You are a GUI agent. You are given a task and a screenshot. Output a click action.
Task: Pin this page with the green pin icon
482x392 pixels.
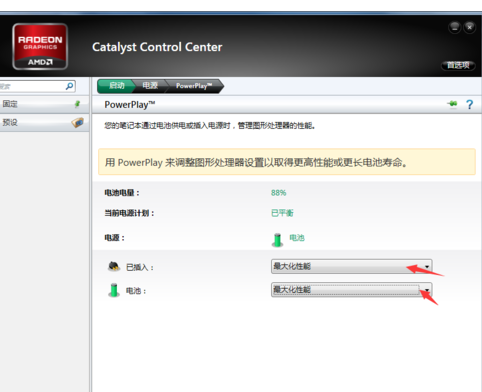click(452, 104)
